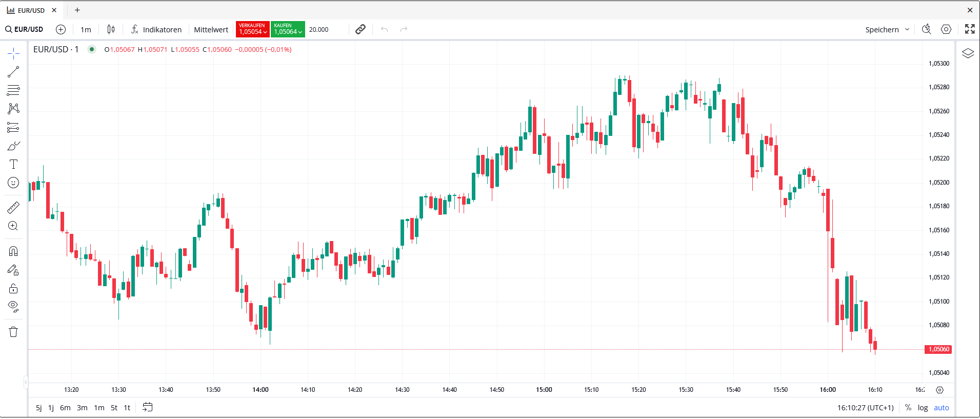Select the trend line drawing tool
This screenshot has height=419, width=980.
pyautogui.click(x=13, y=72)
